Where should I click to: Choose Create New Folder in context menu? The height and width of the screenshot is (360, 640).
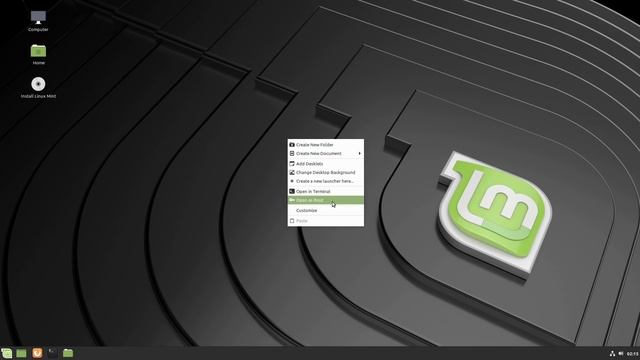pyautogui.click(x=326, y=144)
